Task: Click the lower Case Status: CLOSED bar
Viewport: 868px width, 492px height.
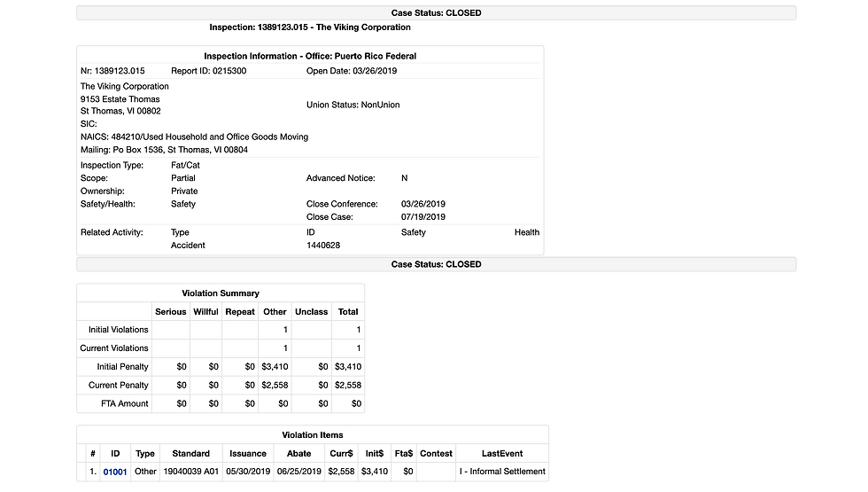Action: tap(436, 264)
